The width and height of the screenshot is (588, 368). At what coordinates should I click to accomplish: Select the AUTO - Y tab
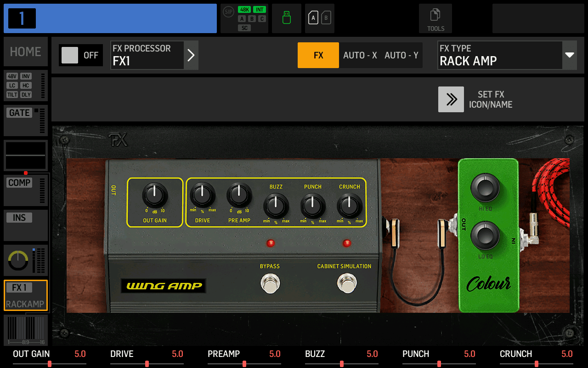tap(401, 55)
